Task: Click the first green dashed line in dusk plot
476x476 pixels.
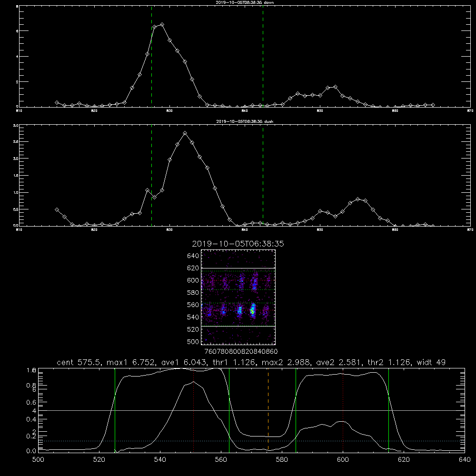Action: click(151, 176)
